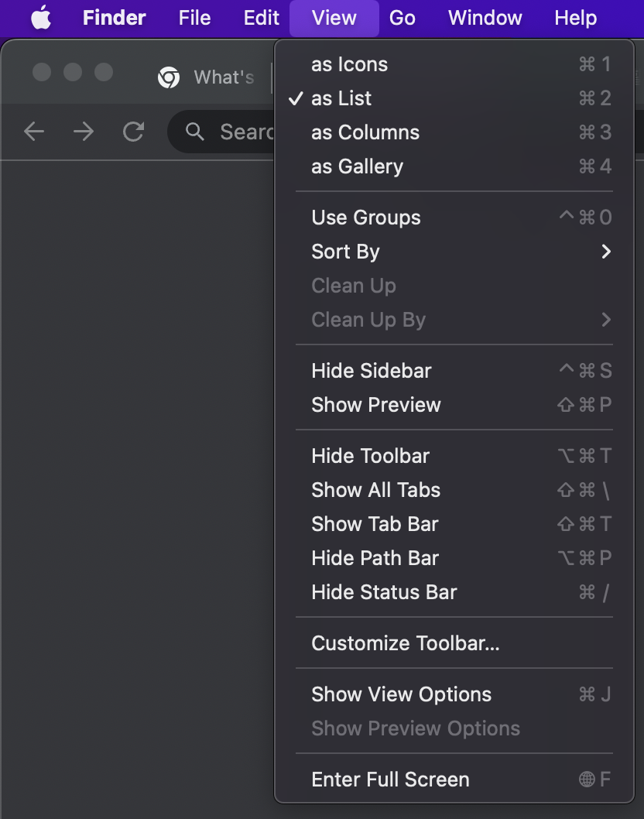Hide the Status Bar
The height and width of the screenshot is (819, 644).
point(384,592)
